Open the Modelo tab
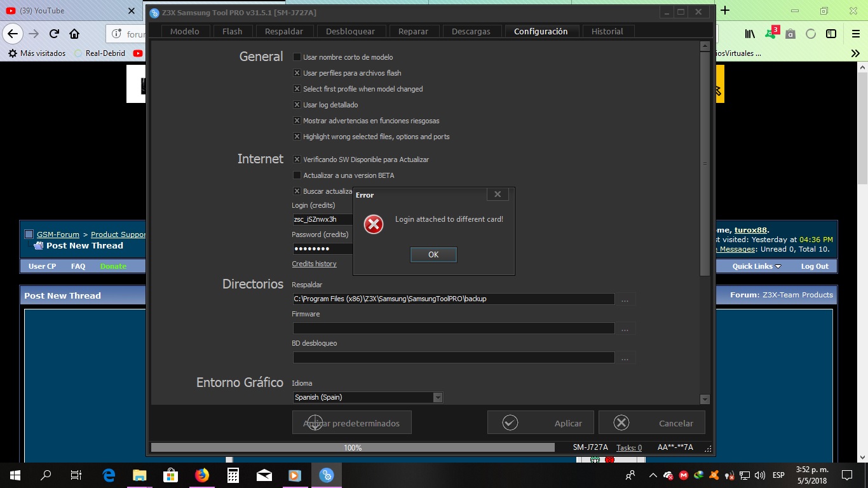Viewport: 868px width, 488px height. click(x=185, y=31)
